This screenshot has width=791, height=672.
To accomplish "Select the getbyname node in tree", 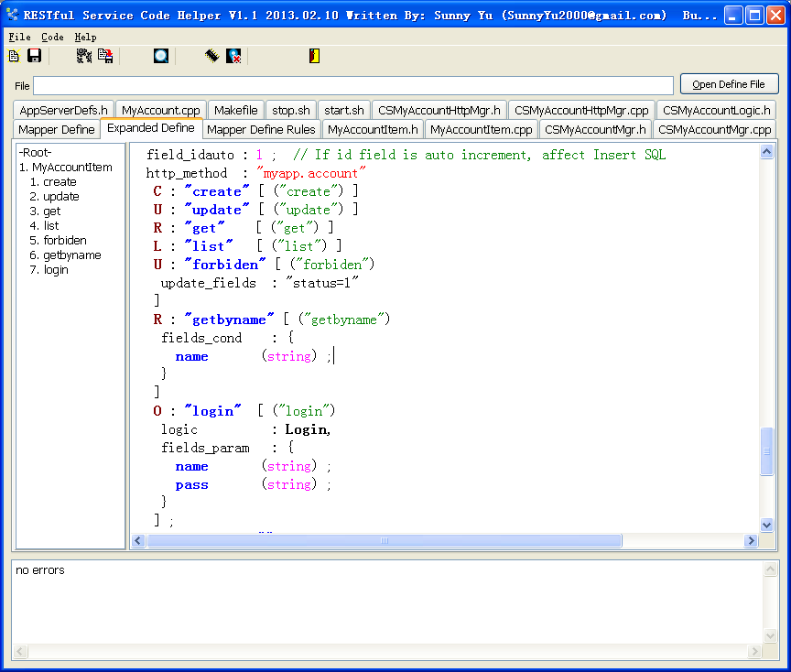I will point(71,255).
